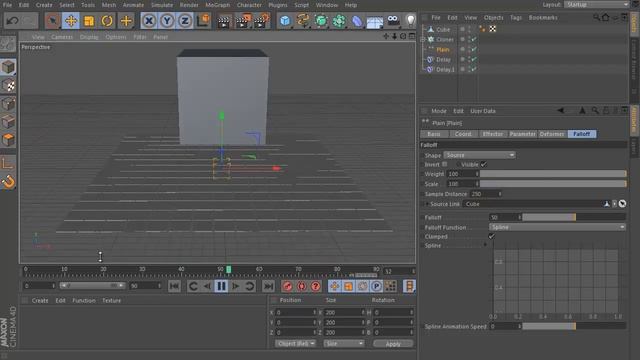640x360 pixels.
Task: Switch to the Coord. tab
Action: 463,134
